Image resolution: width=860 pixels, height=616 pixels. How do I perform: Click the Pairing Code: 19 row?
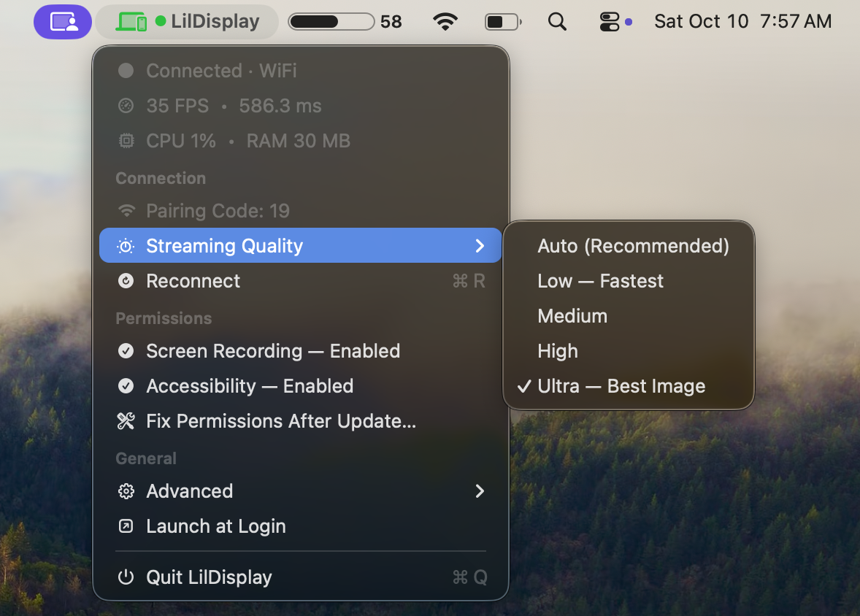pyautogui.click(x=301, y=211)
